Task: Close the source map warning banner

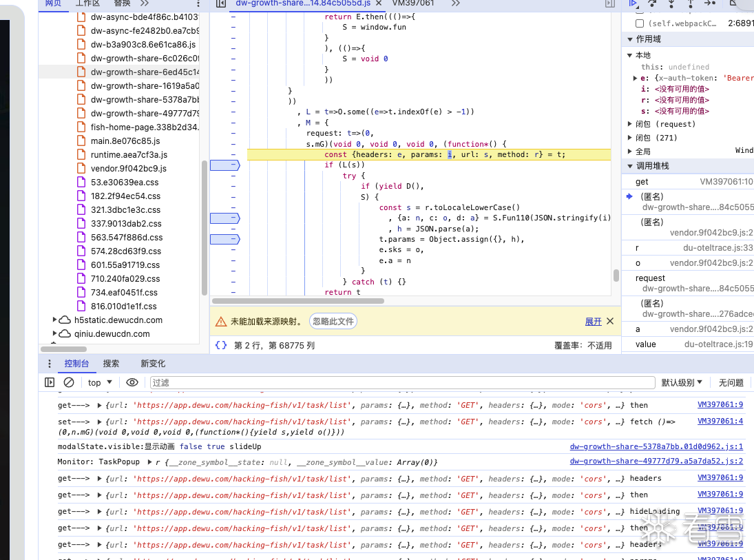Action: [609, 322]
